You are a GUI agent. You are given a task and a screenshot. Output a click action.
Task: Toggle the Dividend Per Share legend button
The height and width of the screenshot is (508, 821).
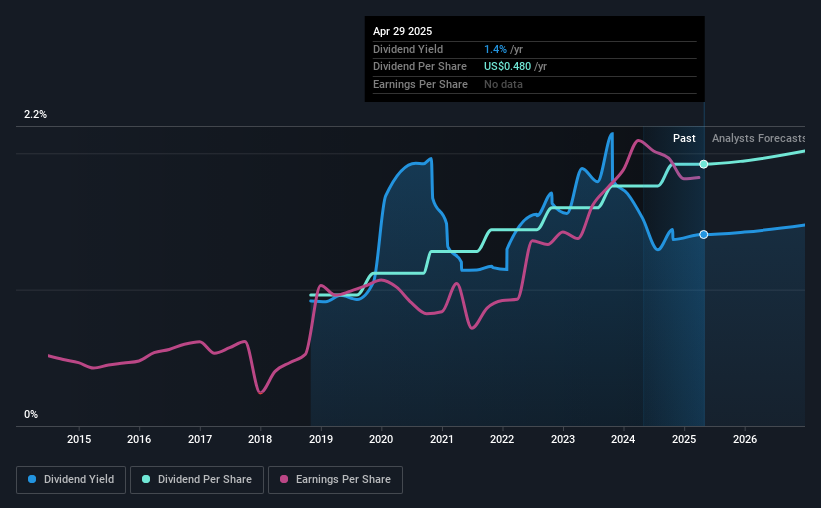(x=197, y=480)
